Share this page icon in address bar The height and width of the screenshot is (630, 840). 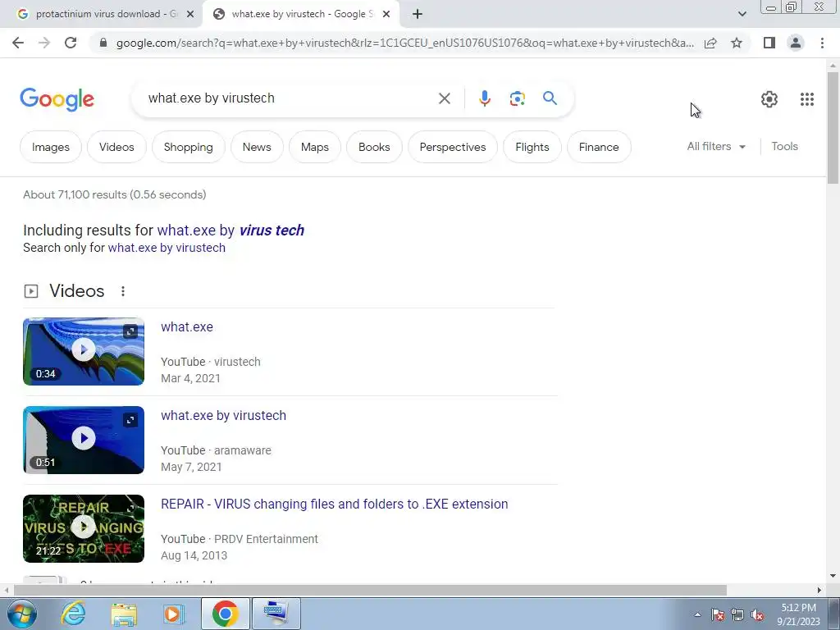710,43
